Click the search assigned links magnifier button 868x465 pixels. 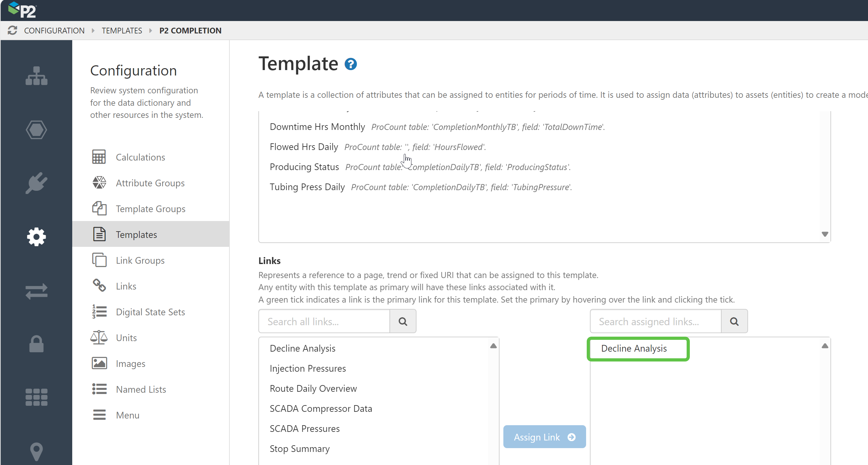[734, 321]
